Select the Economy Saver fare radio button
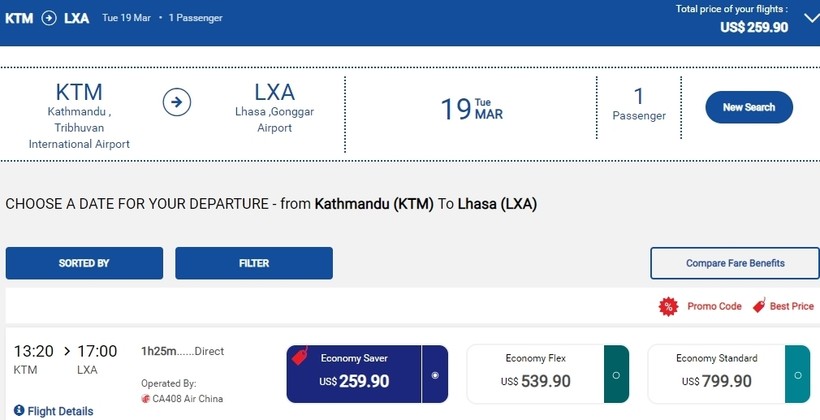Screen dimensions: 820x420 (x=434, y=375)
